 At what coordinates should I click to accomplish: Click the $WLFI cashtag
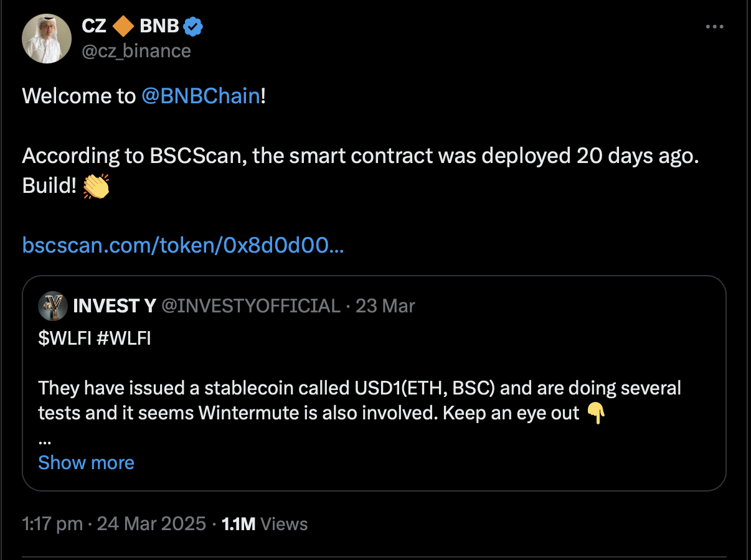[x=64, y=338]
